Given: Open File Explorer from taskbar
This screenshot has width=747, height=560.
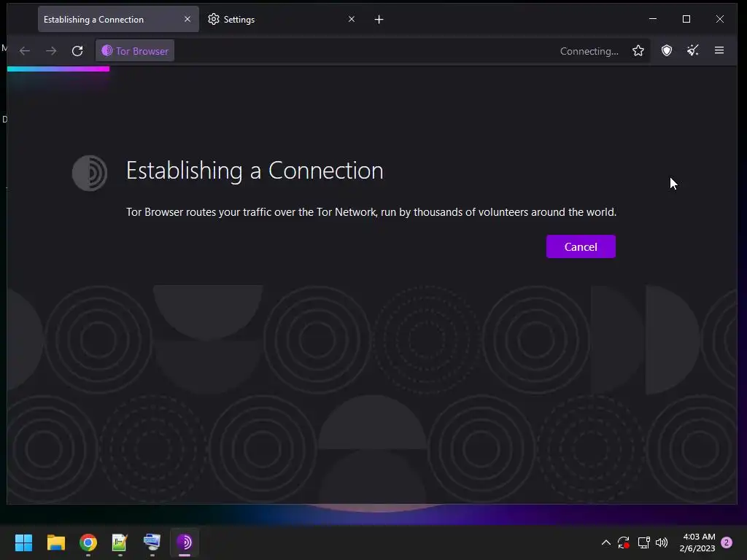Looking at the screenshot, I should pos(55,542).
